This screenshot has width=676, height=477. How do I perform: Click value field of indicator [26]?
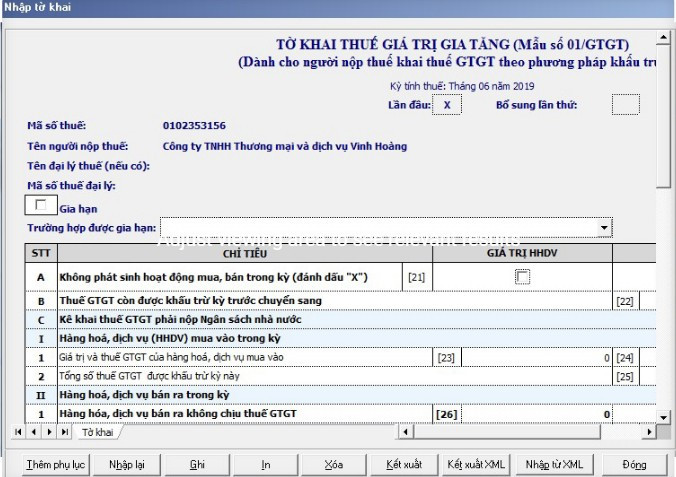tap(536, 414)
